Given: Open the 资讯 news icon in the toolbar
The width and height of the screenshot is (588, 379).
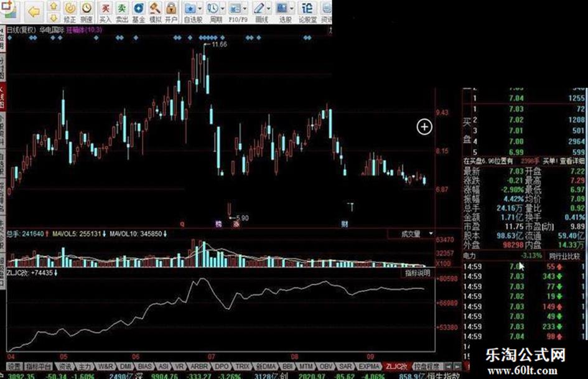Looking at the screenshot, I should [x=326, y=12].
